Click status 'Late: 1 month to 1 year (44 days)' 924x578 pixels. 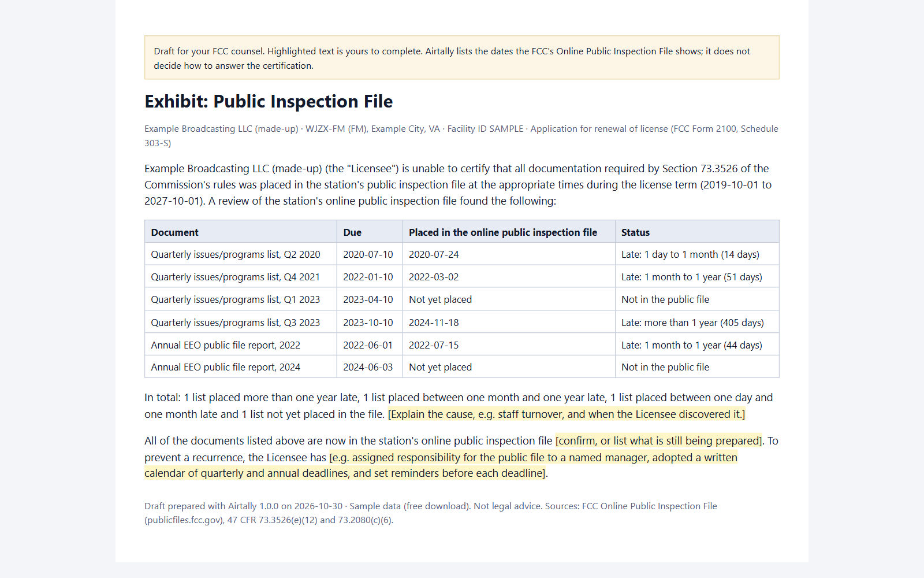(692, 345)
